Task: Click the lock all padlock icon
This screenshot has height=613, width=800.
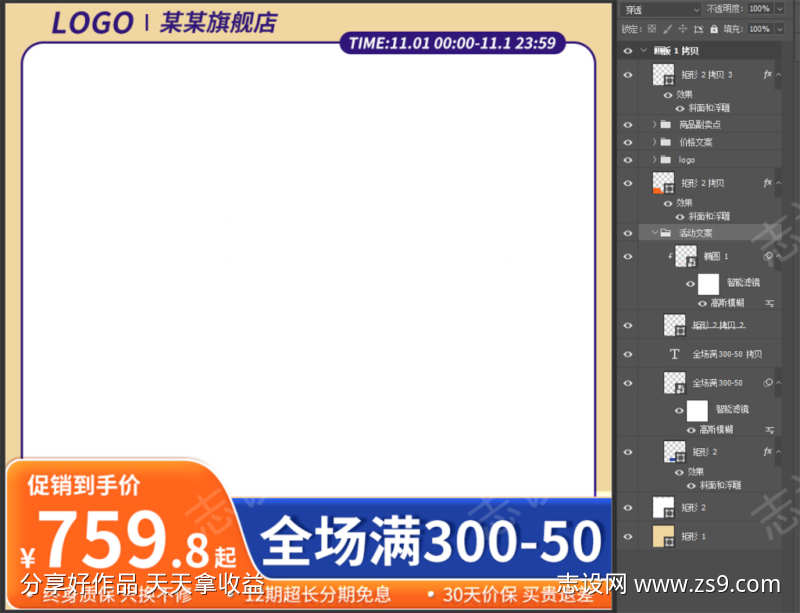Action: pyautogui.click(x=715, y=29)
